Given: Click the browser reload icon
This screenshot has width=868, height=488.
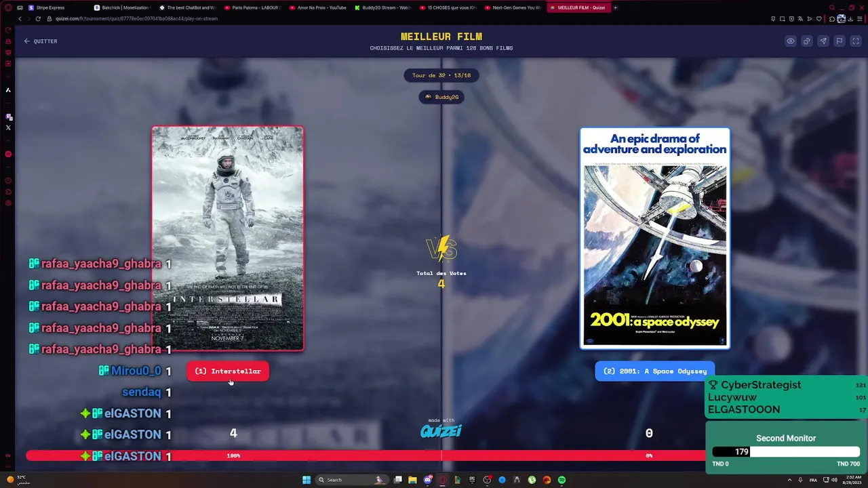Looking at the screenshot, I should (x=39, y=18).
